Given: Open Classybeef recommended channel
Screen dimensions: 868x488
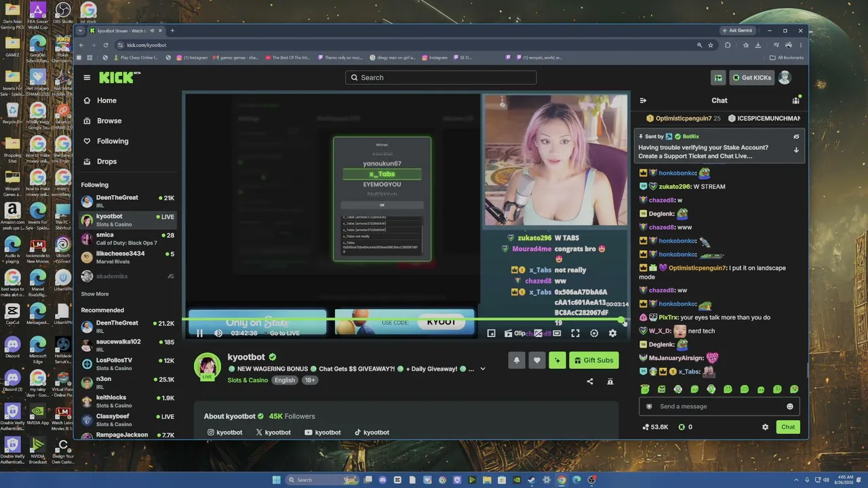Looking at the screenshot, I should pos(127,420).
